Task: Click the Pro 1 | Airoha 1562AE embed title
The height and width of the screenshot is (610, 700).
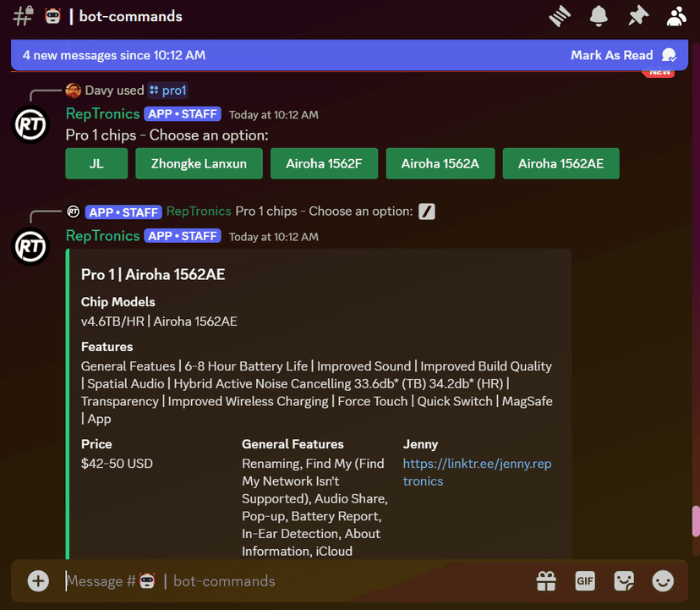Action: (x=153, y=274)
